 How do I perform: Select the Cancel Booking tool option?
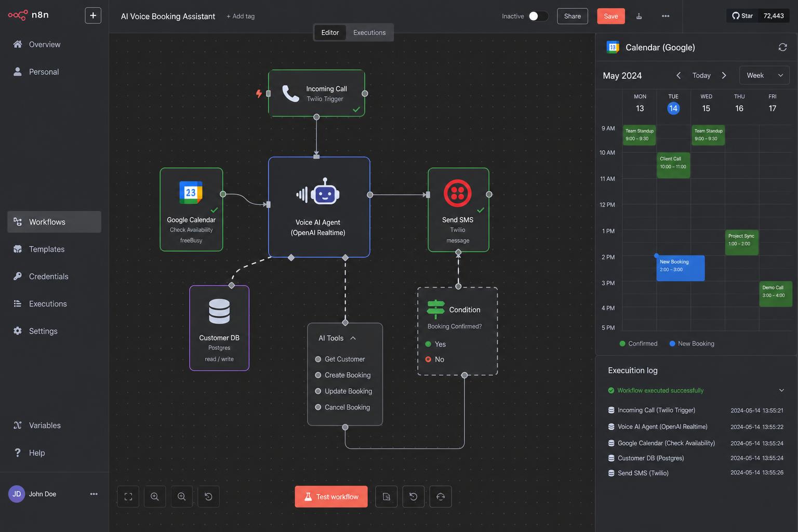(342, 407)
